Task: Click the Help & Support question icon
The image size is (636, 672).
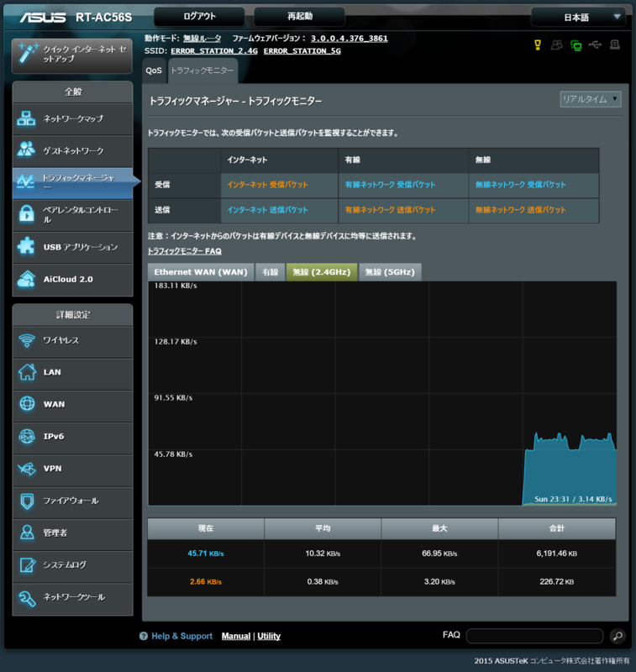Action: point(144,636)
